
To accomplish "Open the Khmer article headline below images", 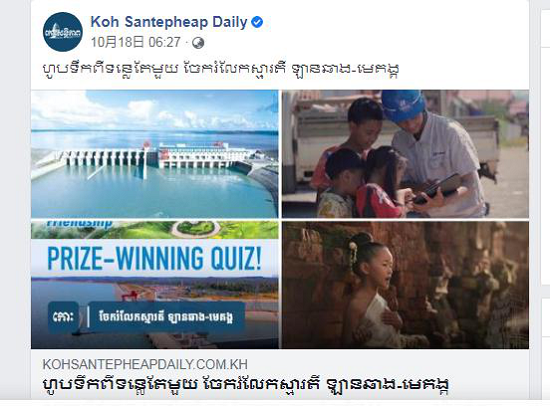I will pos(246,384).
